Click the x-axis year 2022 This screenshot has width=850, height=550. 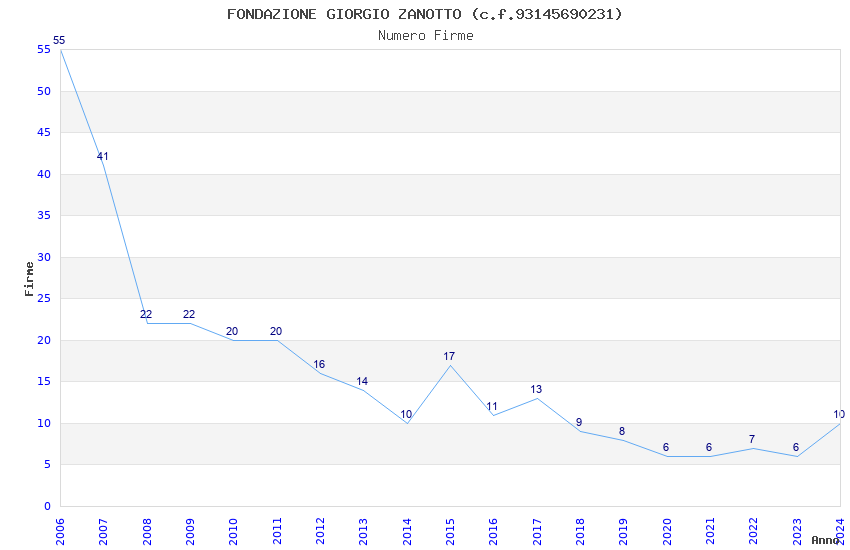(754, 532)
